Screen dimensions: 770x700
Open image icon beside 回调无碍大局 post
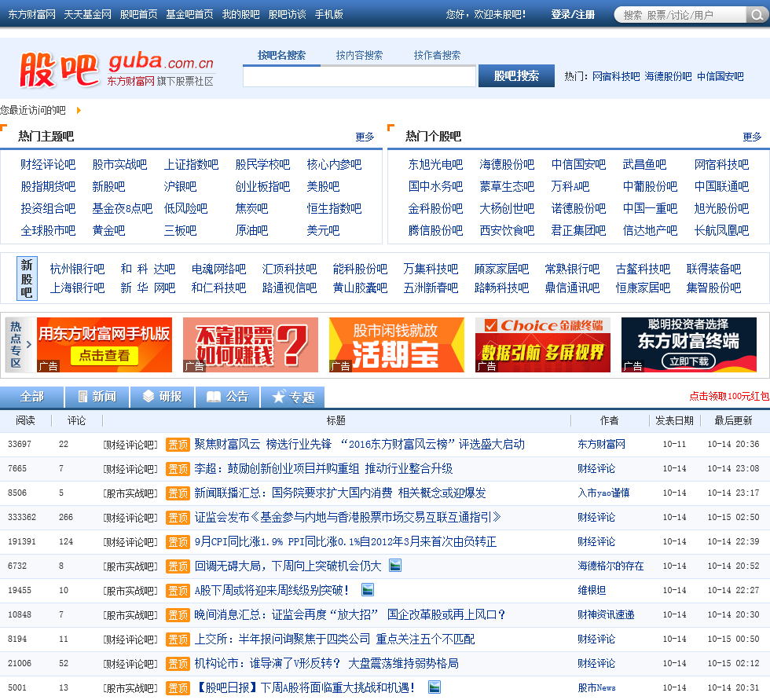(395, 566)
